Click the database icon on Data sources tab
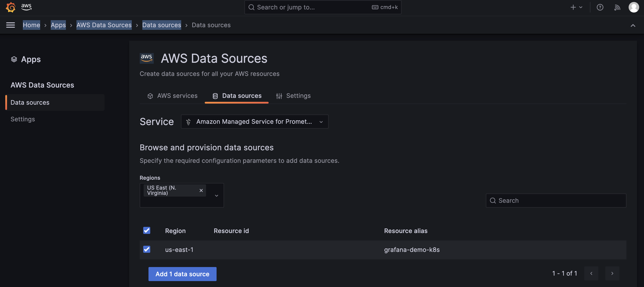The width and height of the screenshot is (644, 287). 215,96
